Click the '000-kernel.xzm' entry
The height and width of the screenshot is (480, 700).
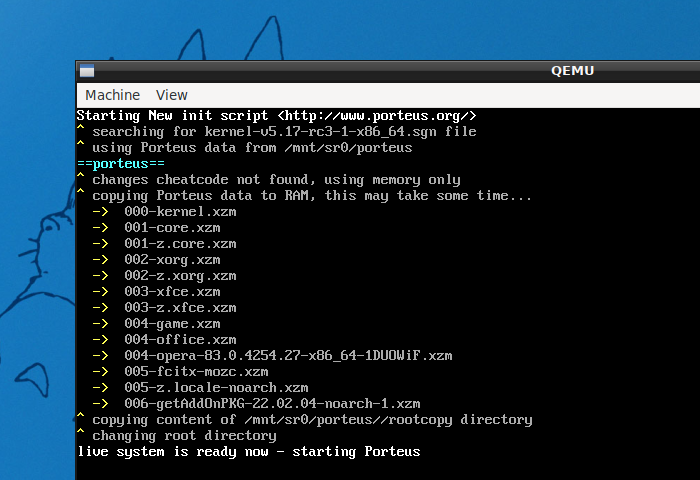(180, 212)
